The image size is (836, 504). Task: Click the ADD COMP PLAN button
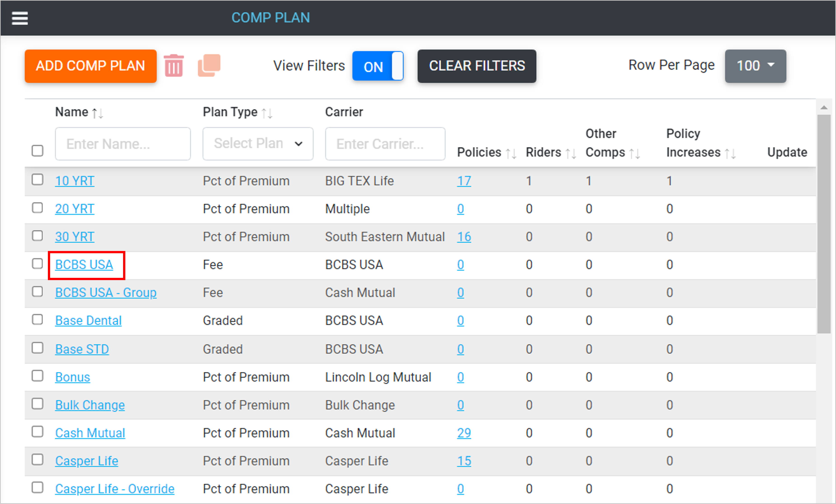point(91,66)
